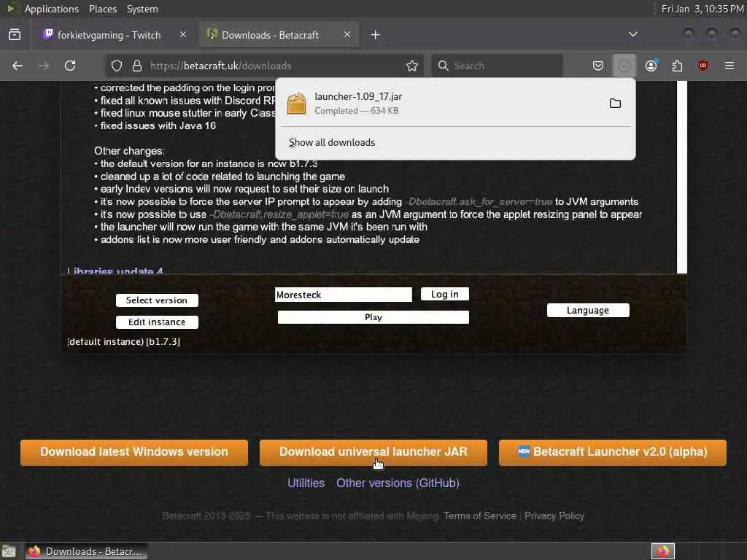Open a new browser tab
Screen dimensions: 747x560
coord(376,35)
